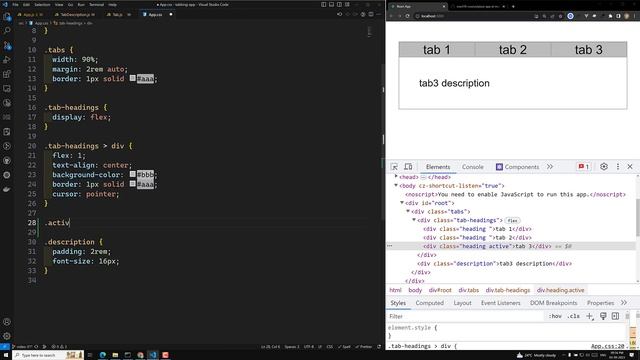640x360 pixels.
Task: Open the Event Listeners tab
Action: pos(500,303)
